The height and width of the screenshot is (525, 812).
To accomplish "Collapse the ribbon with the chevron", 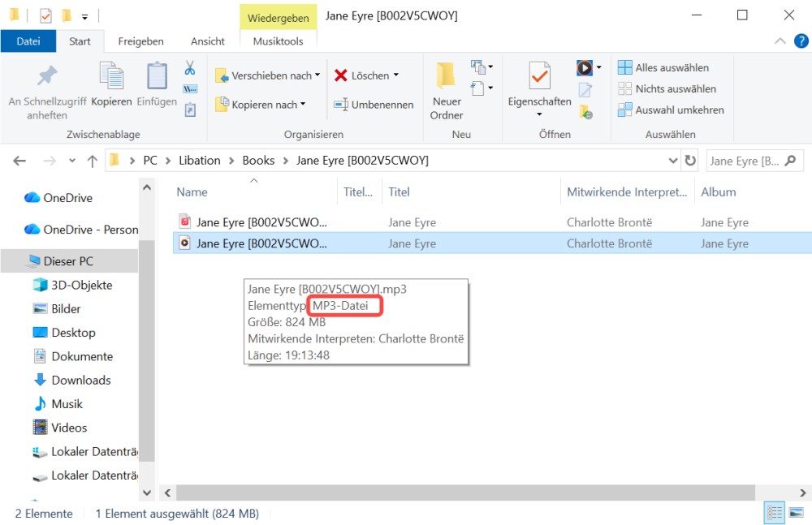I will (780, 41).
